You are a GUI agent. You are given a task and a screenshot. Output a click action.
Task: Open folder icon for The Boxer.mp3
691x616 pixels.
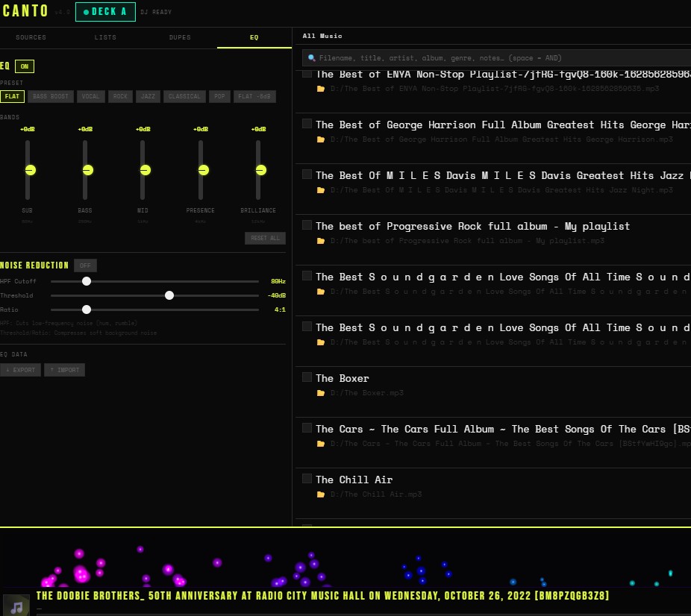pos(321,393)
